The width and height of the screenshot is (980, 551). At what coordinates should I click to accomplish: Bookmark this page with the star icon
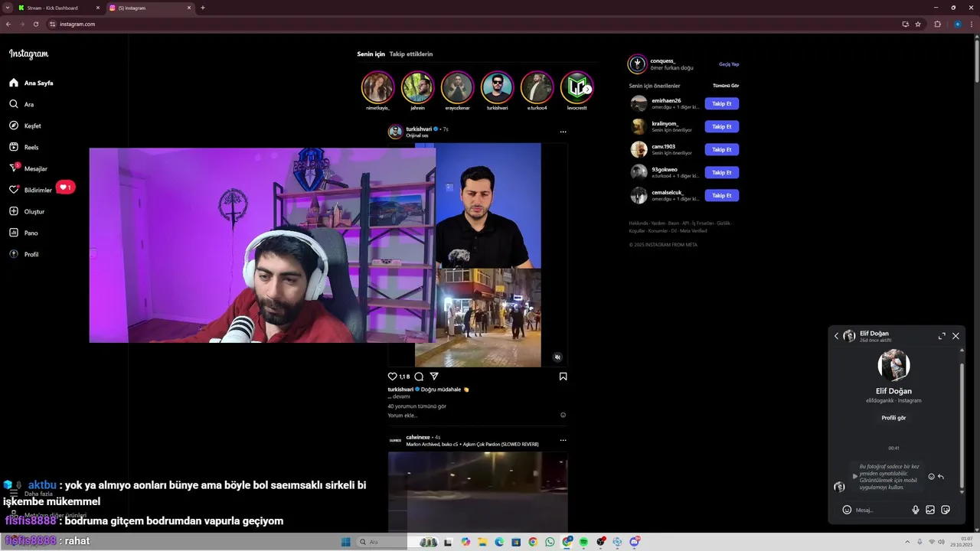(x=918, y=24)
